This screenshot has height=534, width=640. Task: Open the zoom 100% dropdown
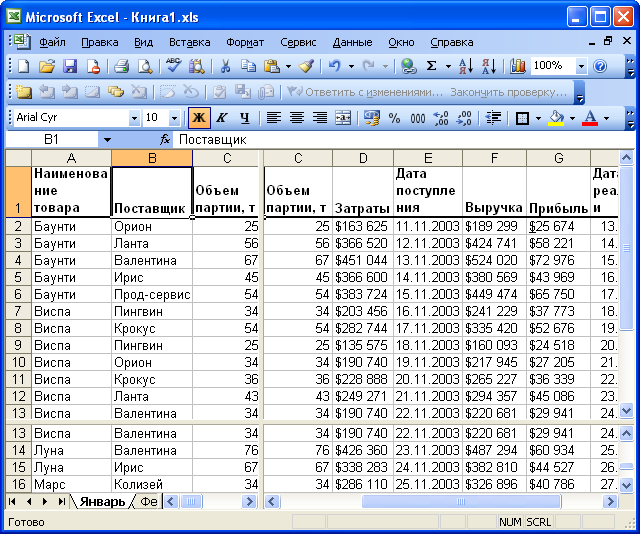[581, 66]
